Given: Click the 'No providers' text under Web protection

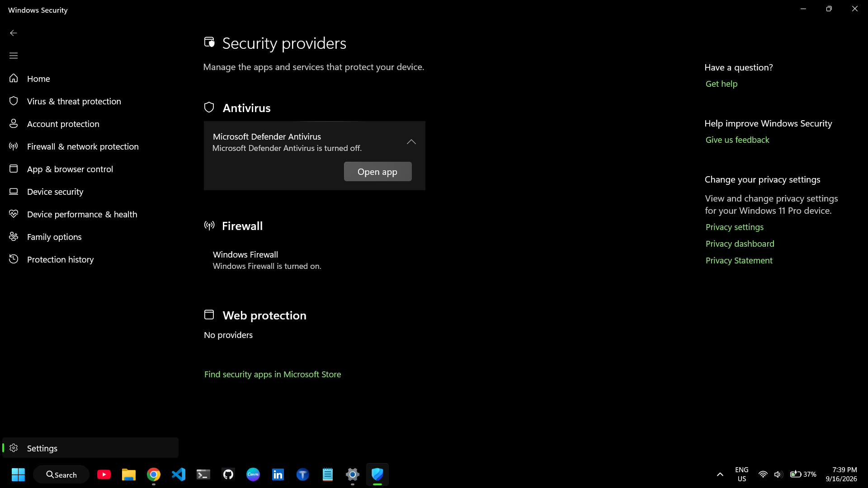Looking at the screenshot, I should (x=228, y=335).
